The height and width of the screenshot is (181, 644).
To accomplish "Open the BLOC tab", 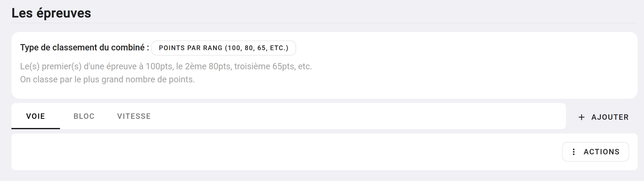I will point(84,116).
